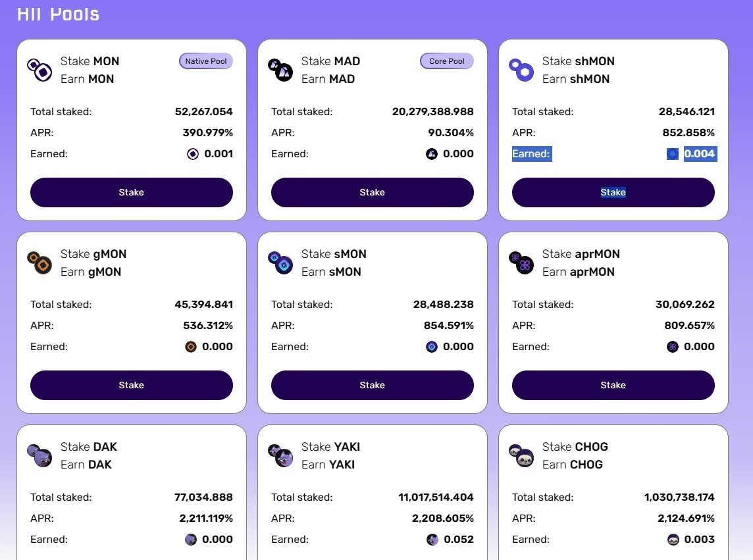Click the small YAKI earned token icon

pos(432,540)
